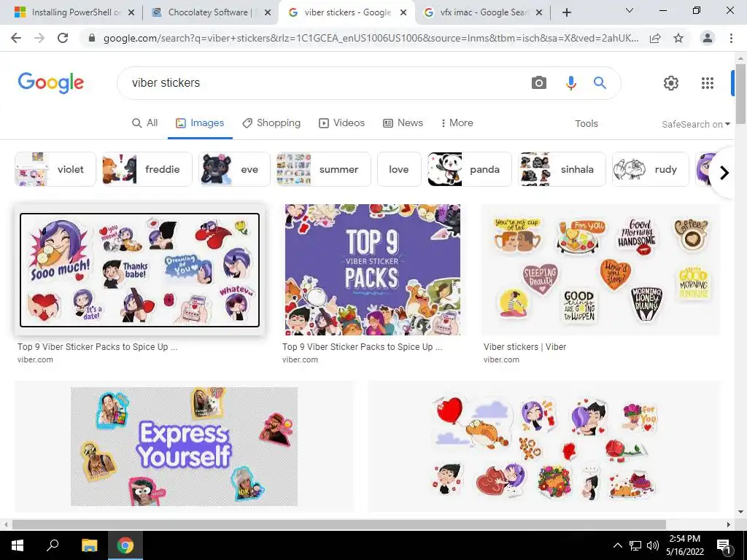Click the blue magnifier search button
Image resolution: width=747 pixels, height=560 pixels.
[600, 83]
